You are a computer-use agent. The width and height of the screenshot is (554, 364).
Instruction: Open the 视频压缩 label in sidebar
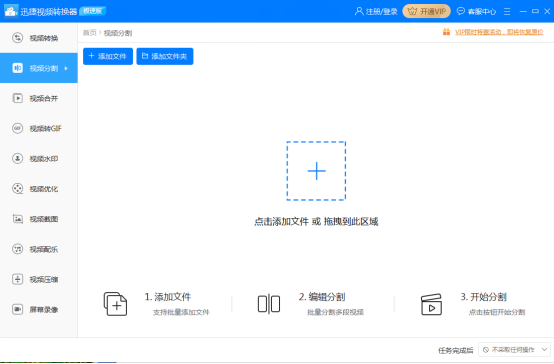pos(44,280)
